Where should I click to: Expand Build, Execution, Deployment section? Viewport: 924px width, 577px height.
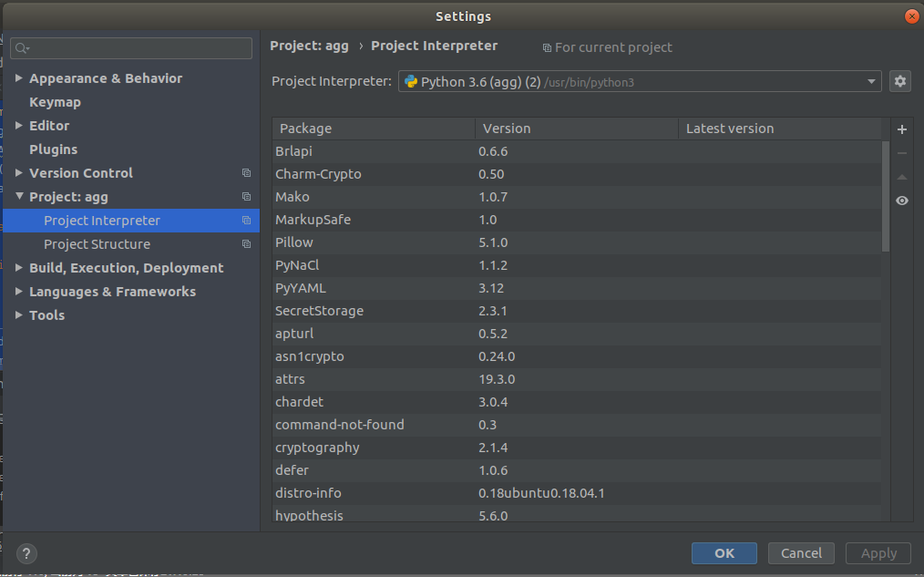19,268
